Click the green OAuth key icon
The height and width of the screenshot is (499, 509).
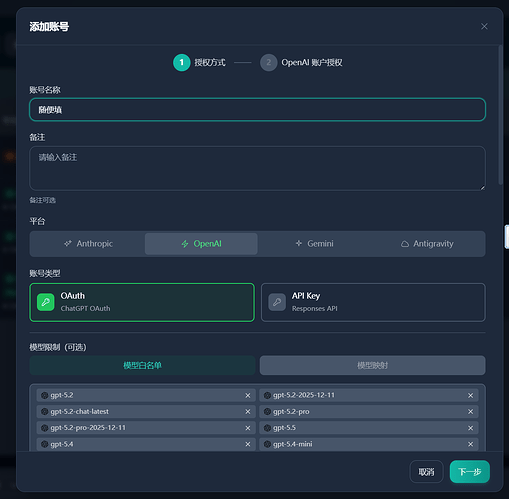(46, 302)
